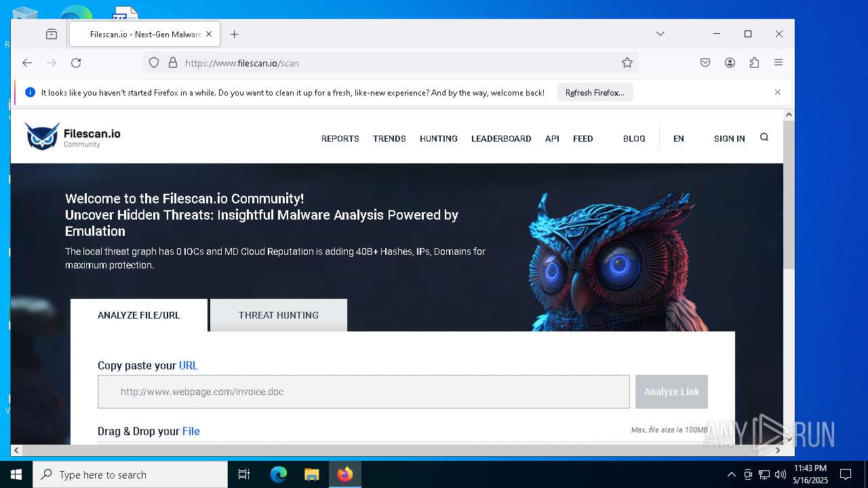Open the Windows Start menu

[x=16, y=474]
